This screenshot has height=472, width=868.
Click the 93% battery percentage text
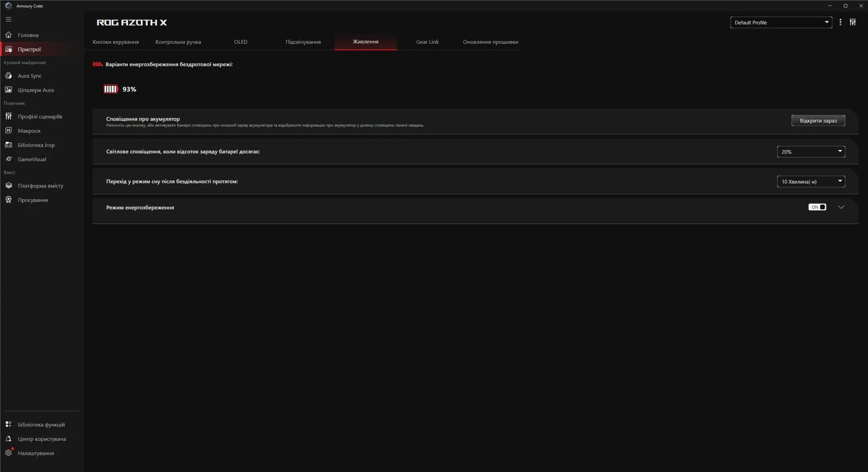click(x=129, y=89)
